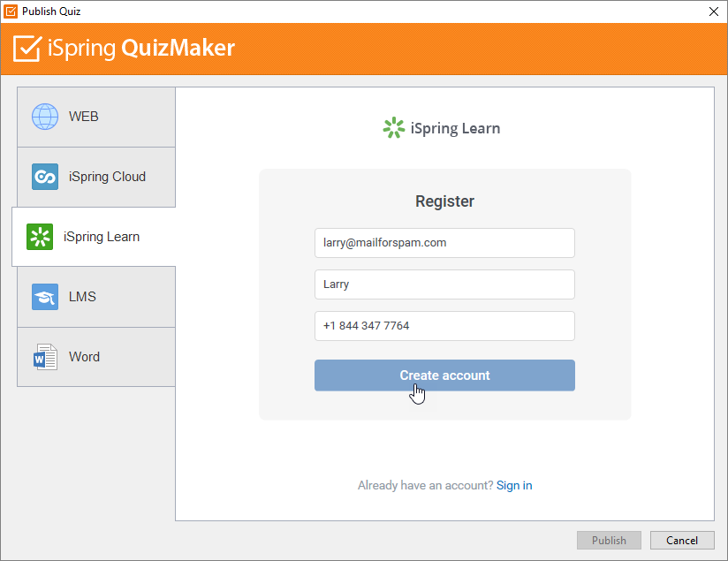Click the email address field
This screenshot has width=728, height=561.
[x=444, y=242]
